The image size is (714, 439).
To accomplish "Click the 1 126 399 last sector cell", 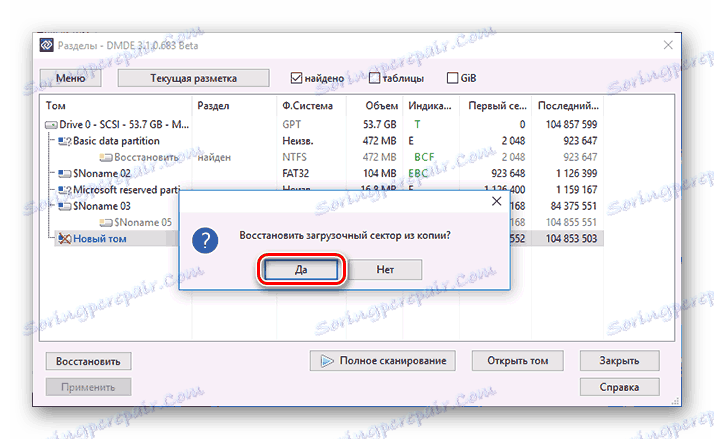I will pyautogui.click(x=576, y=174).
